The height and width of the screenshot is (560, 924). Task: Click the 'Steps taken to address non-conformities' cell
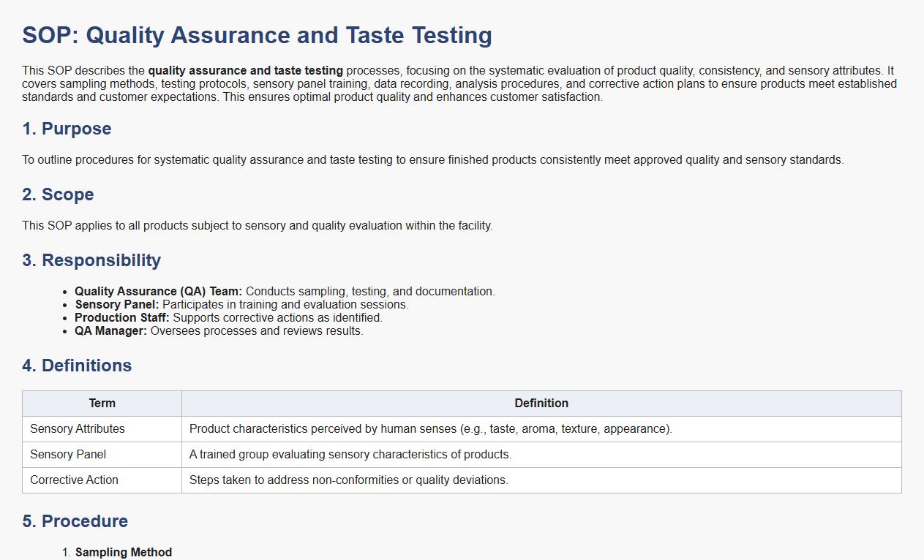(x=348, y=480)
